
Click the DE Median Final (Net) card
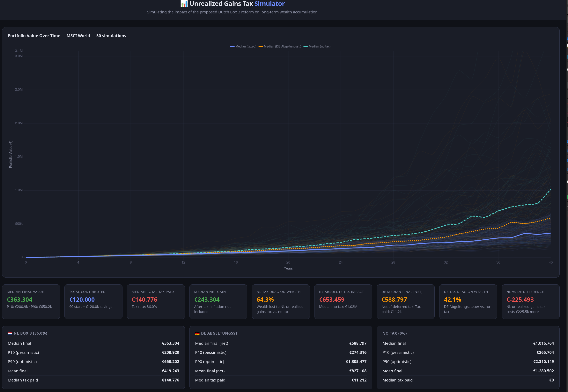pyautogui.click(x=406, y=302)
